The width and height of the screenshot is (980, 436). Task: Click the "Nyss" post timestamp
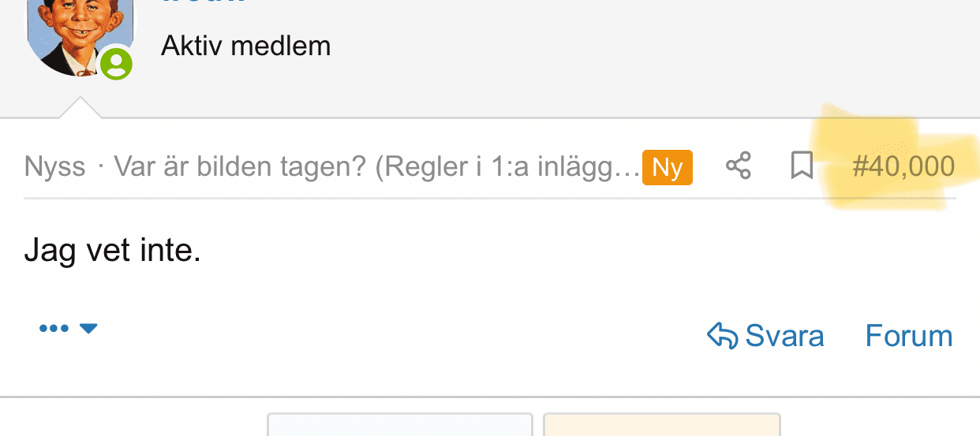coord(54,167)
